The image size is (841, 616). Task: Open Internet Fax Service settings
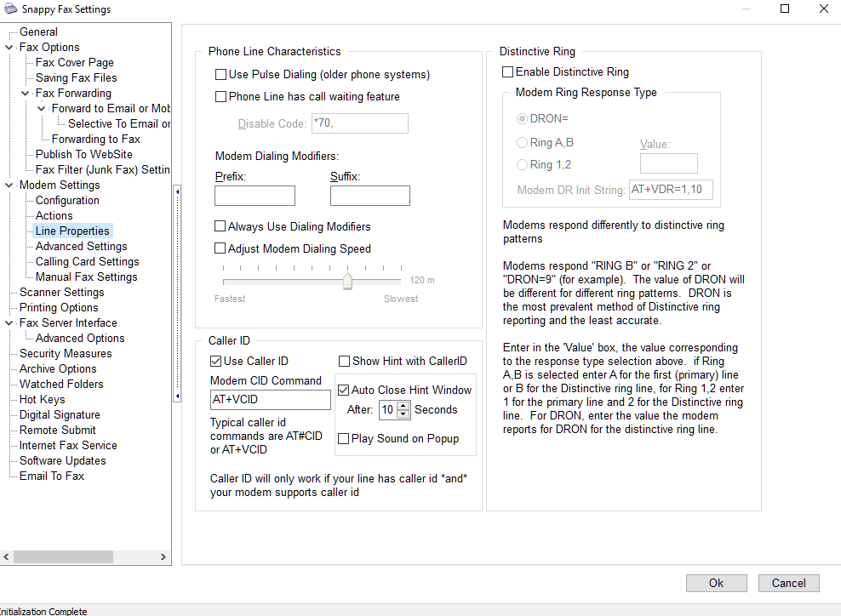click(x=68, y=446)
